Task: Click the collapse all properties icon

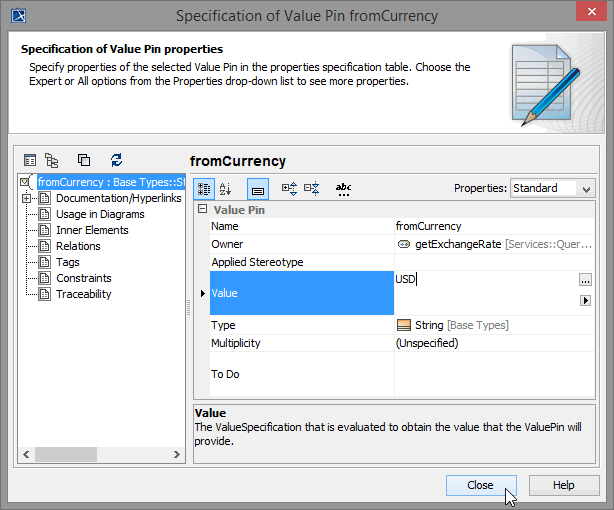Action: (x=311, y=188)
